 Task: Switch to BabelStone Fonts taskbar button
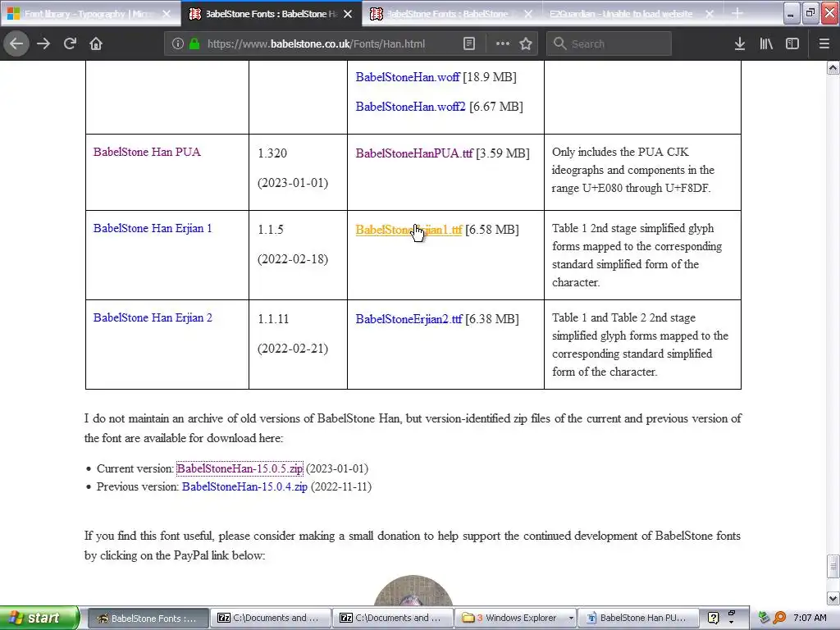click(x=148, y=619)
